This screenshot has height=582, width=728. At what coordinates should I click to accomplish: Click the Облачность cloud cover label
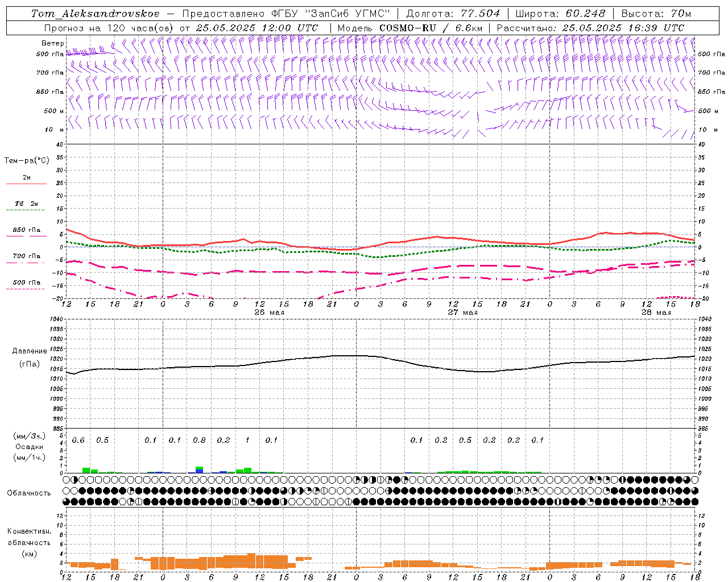click(29, 493)
